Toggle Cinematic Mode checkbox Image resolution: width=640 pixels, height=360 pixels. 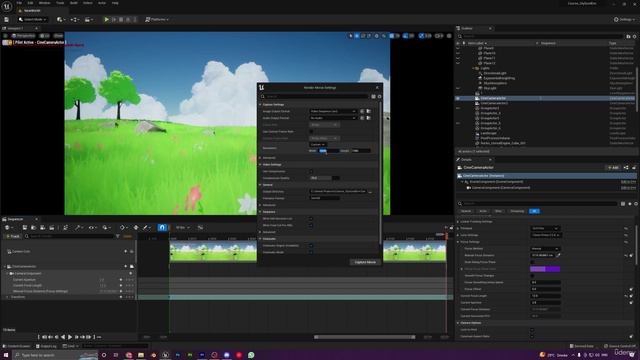click(311, 252)
